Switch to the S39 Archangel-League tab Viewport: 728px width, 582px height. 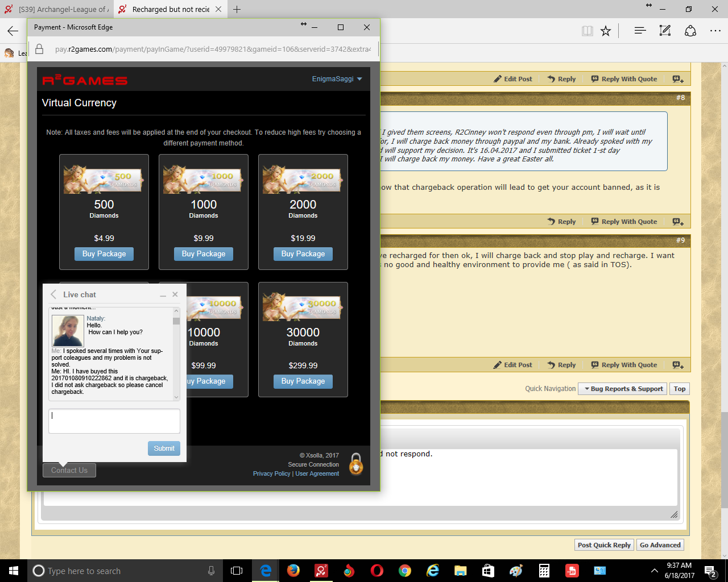point(57,9)
